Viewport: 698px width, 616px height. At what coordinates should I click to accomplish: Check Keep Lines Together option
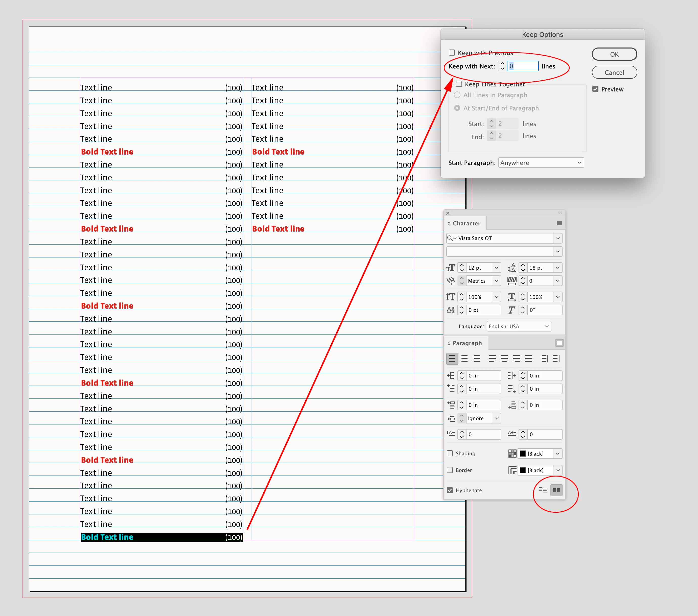pyautogui.click(x=459, y=84)
